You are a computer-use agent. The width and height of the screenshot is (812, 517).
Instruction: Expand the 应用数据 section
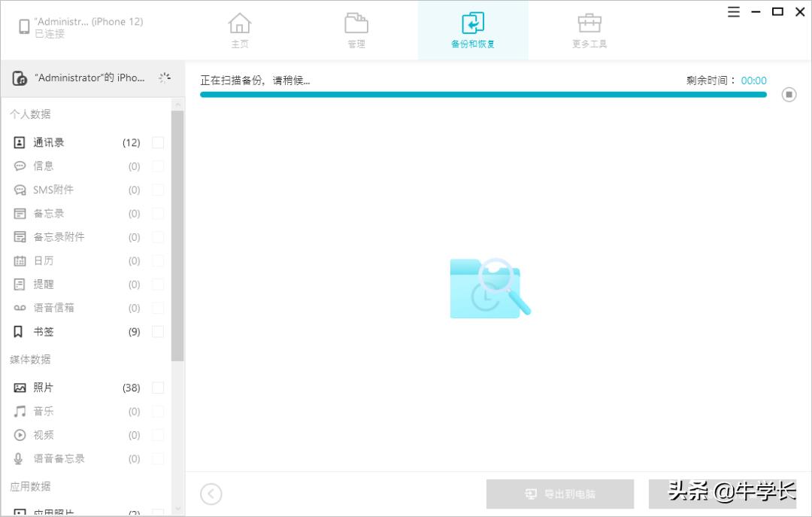pyautogui.click(x=31, y=485)
